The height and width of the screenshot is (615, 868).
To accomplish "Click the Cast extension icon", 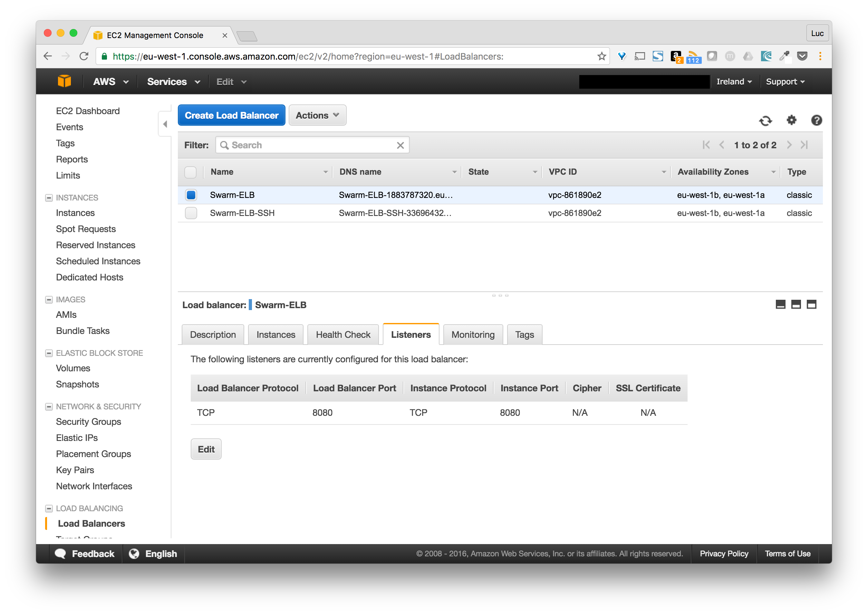I will [640, 56].
